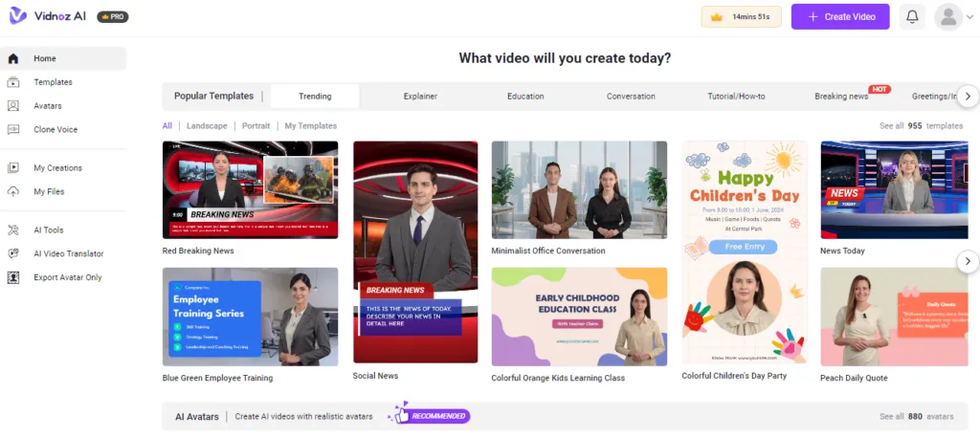Image resolution: width=980 pixels, height=437 pixels.
Task: Open Colorful Orange Kids Learning Class thumbnail
Action: [x=579, y=317]
